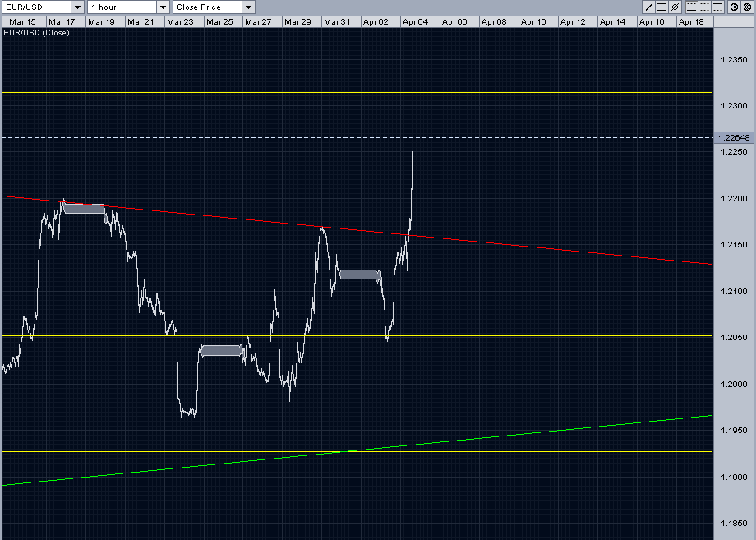The height and width of the screenshot is (540, 756).
Task: Click the Apr 18 date label
Action: [x=692, y=22]
